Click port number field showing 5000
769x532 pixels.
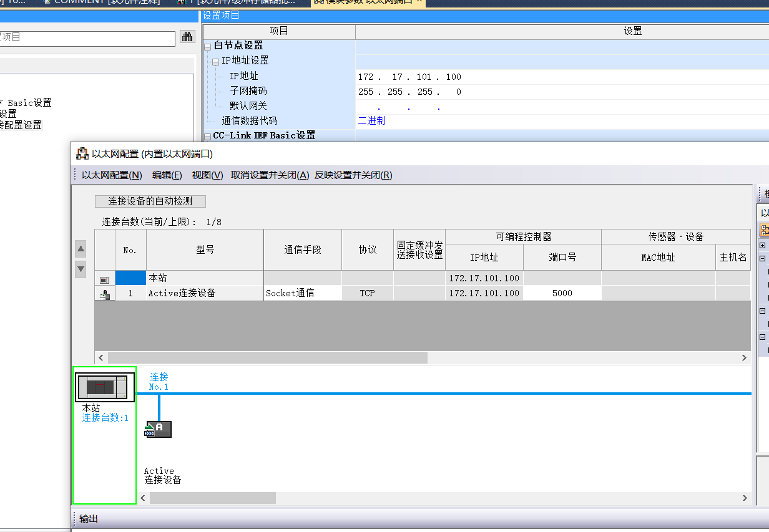[x=562, y=293]
